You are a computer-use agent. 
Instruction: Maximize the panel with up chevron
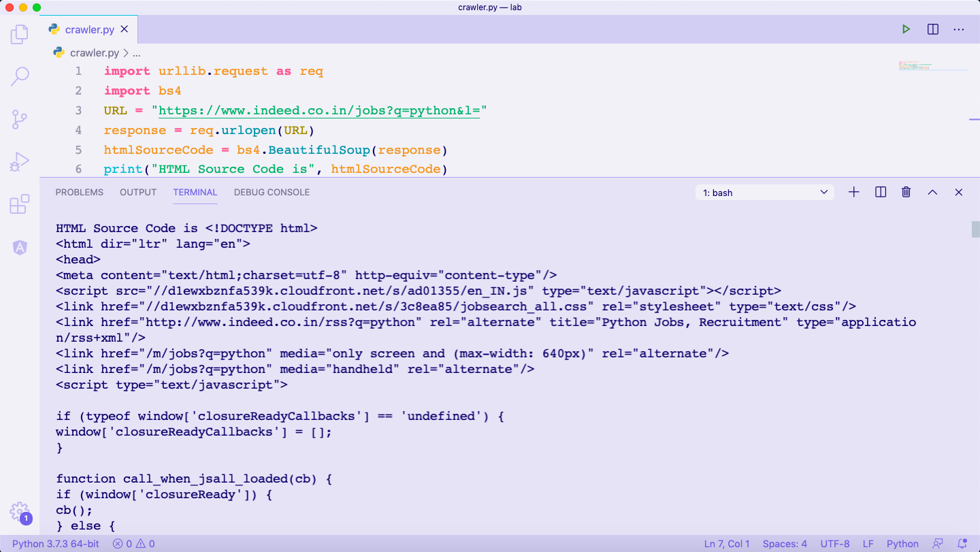[932, 193]
